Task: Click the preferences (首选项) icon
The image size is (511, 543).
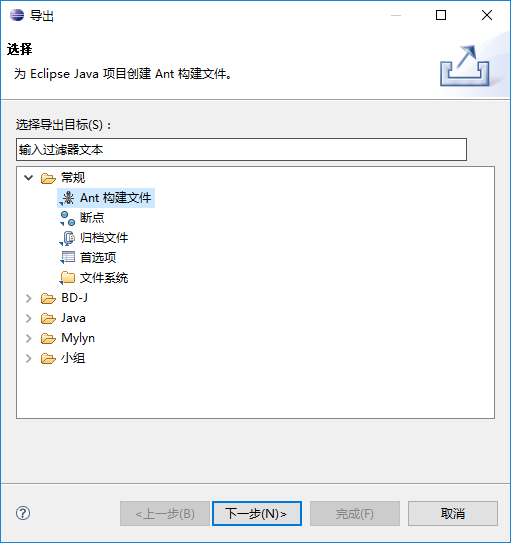Action: click(x=68, y=258)
